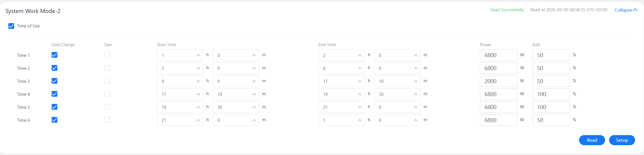Open Time 1 end minute selector
Screen dimensions: 644x155
394,55
